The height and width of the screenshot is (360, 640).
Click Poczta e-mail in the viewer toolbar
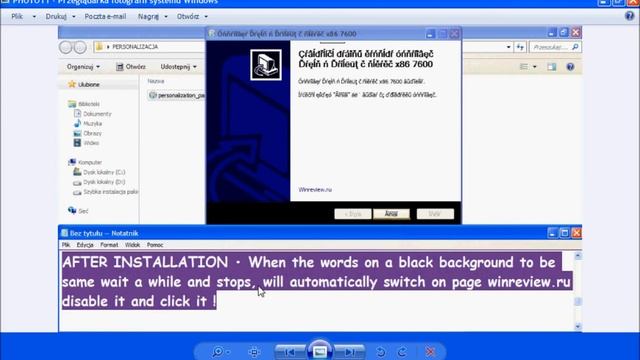click(x=105, y=16)
